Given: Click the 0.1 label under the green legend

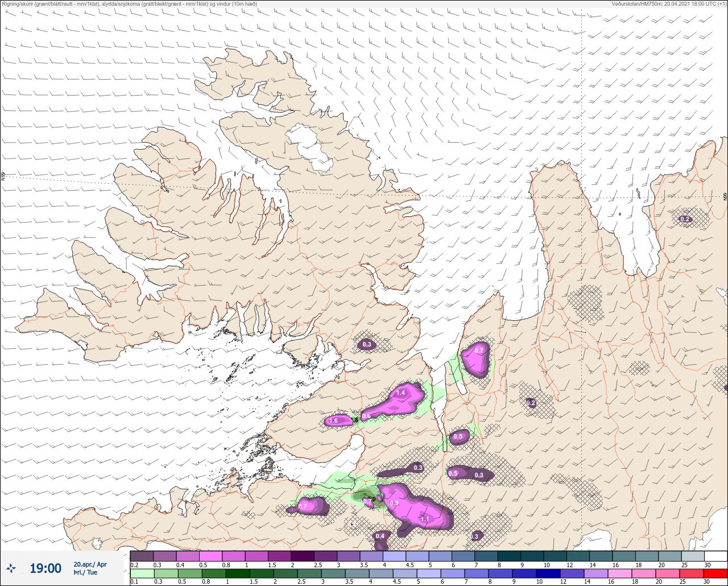Looking at the screenshot, I should click(x=134, y=582).
